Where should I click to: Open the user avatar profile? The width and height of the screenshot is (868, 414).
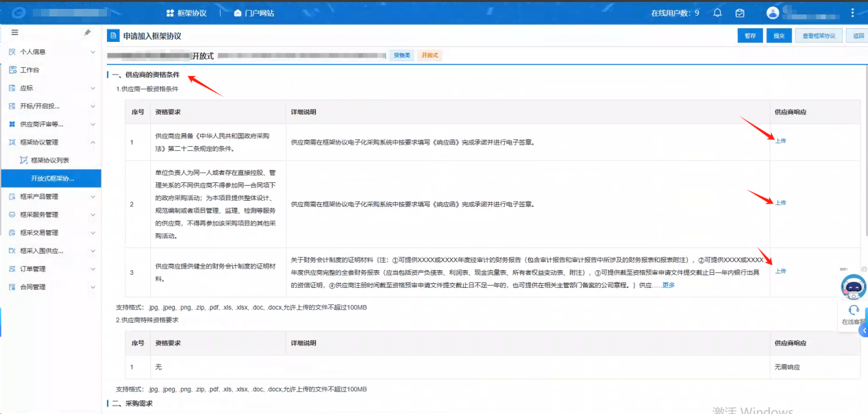(x=773, y=12)
